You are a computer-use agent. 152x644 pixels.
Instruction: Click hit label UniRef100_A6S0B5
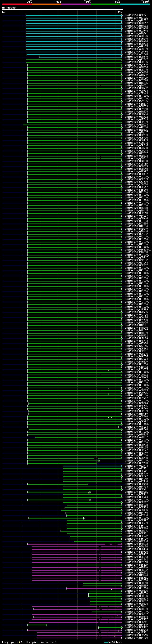pyautogui.click(x=137, y=510)
